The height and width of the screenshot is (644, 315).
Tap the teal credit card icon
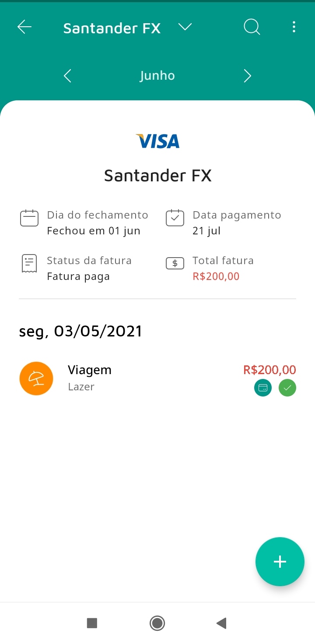263,388
